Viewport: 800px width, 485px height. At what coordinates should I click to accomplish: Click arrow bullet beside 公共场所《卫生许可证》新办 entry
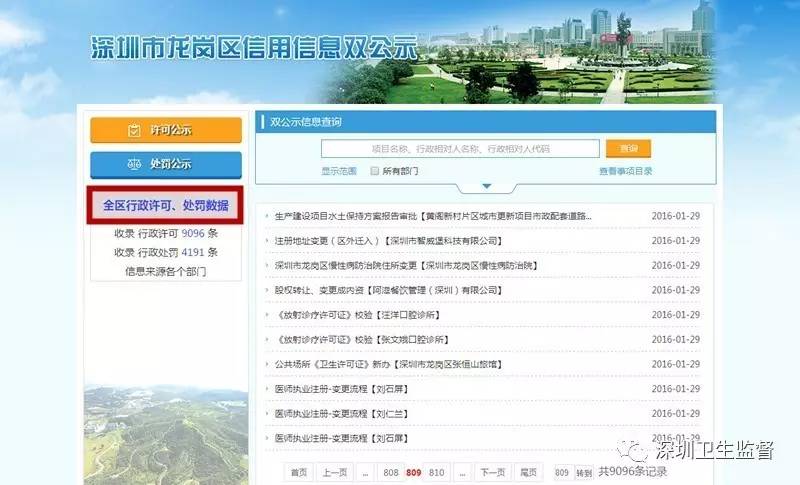tap(266, 365)
